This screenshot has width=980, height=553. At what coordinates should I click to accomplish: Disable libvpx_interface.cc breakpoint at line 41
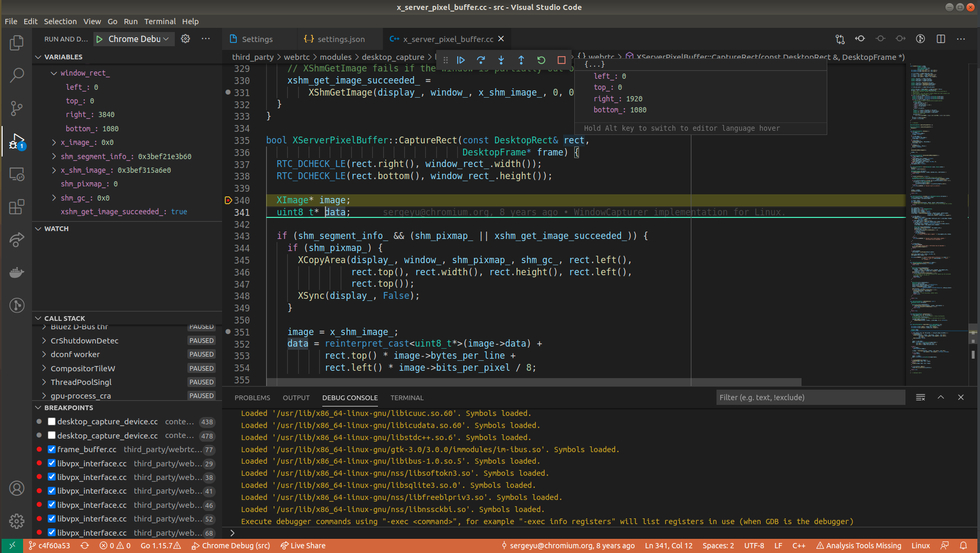point(52,491)
